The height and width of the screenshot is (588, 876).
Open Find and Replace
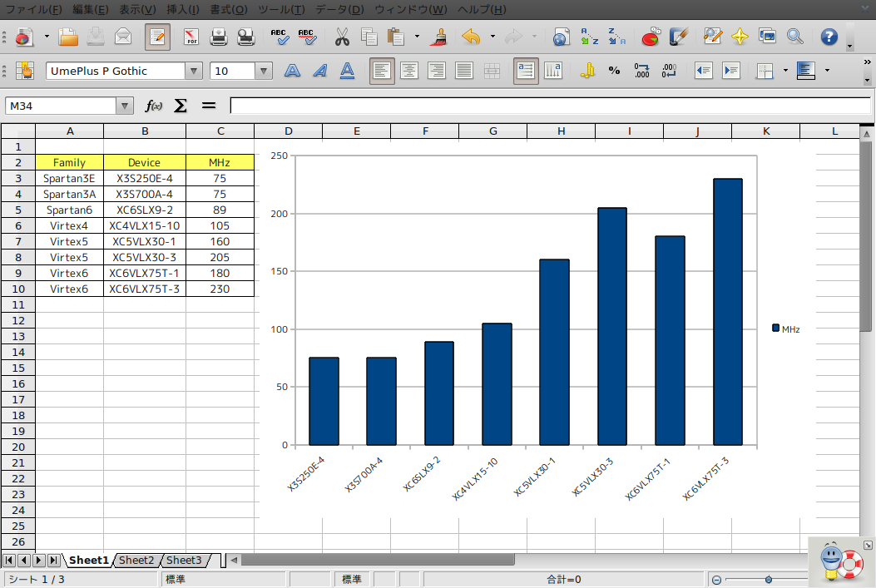(x=712, y=37)
